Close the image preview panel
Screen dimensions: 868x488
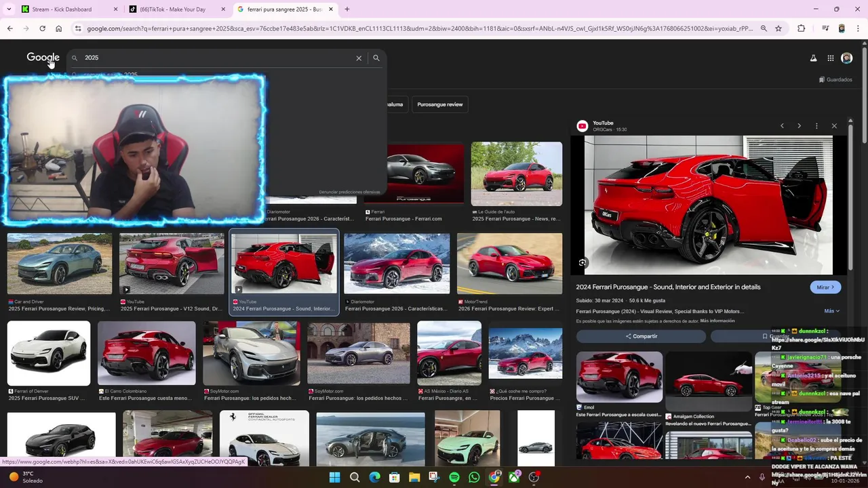[x=834, y=126]
